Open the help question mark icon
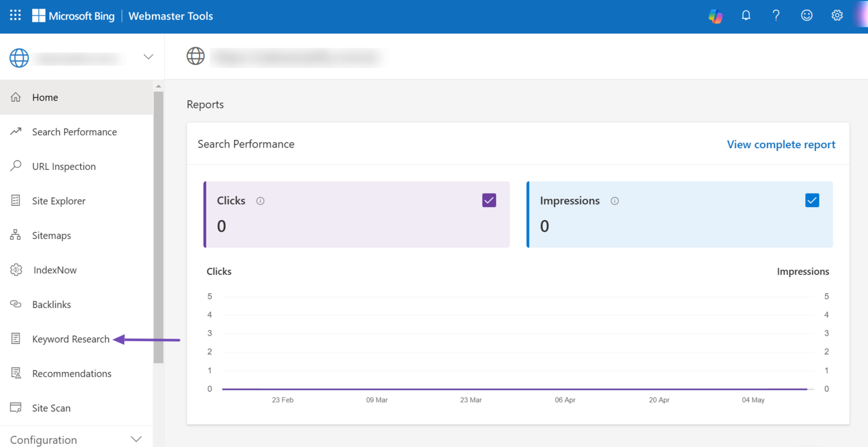 (x=776, y=16)
